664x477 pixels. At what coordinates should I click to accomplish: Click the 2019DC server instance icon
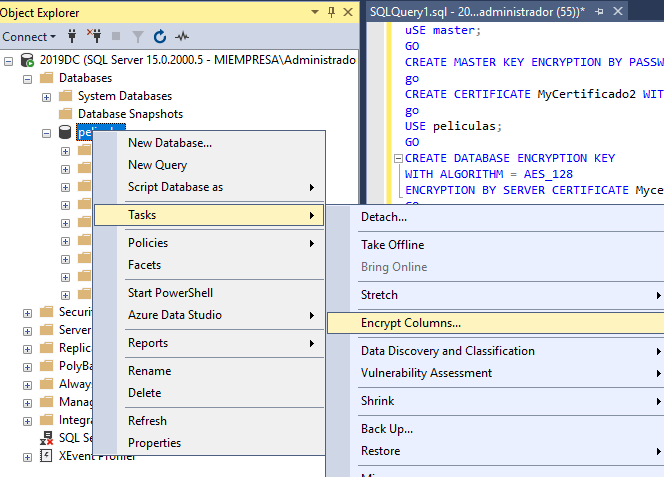(x=27, y=60)
